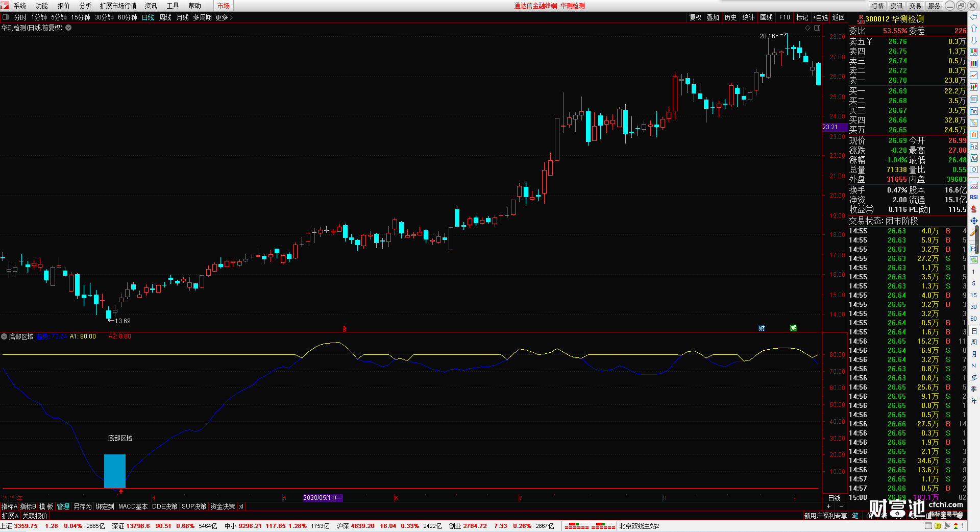Click the RSI indicator sidebar icon
The height and width of the screenshot is (532, 980).
pos(974,197)
